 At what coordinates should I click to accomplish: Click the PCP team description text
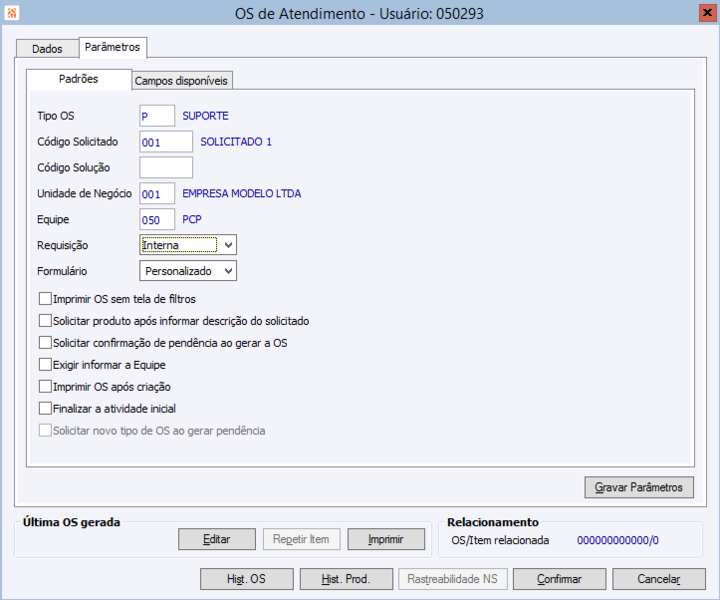coord(192,219)
